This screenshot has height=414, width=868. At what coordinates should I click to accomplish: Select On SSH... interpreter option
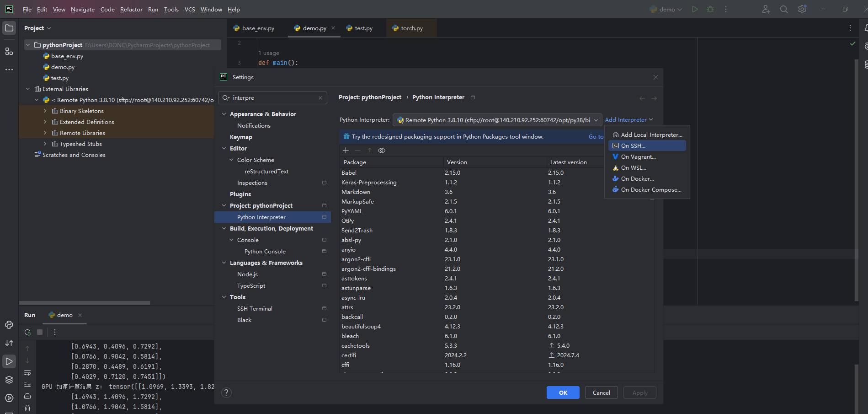647,145
